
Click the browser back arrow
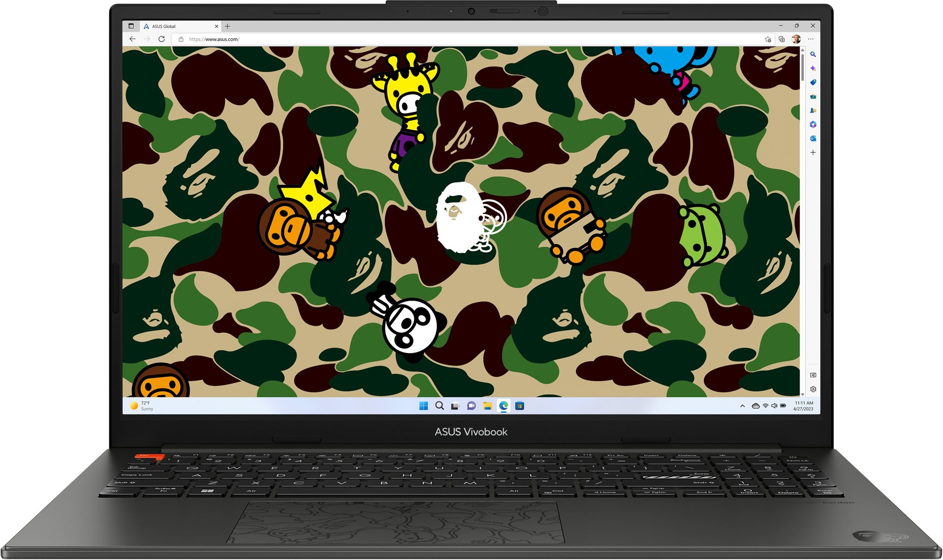pos(132,39)
